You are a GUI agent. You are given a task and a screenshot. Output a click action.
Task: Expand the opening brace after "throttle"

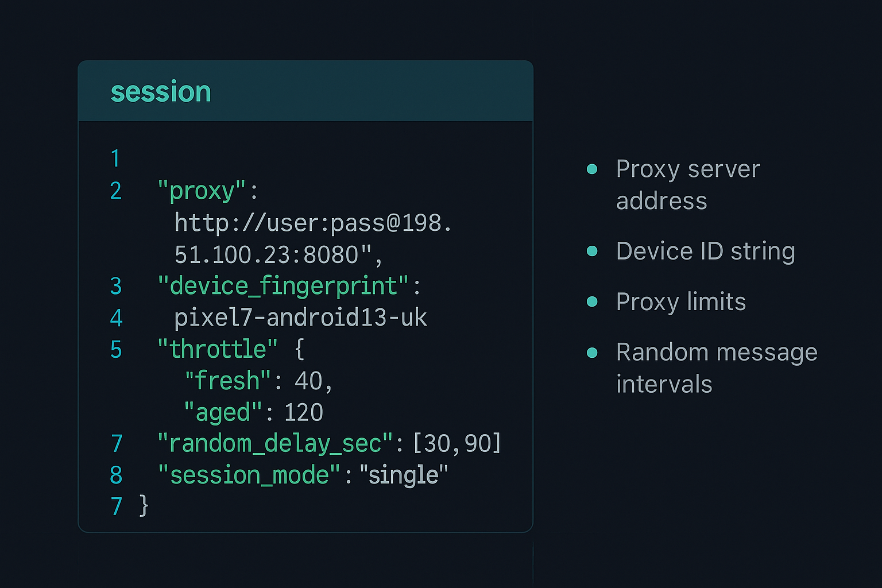pos(299,349)
